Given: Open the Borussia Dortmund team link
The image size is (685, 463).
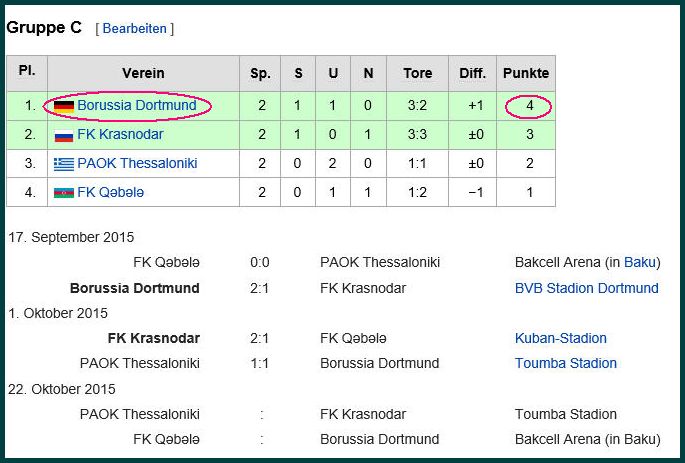Looking at the screenshot, I should [x=137, y=105].
